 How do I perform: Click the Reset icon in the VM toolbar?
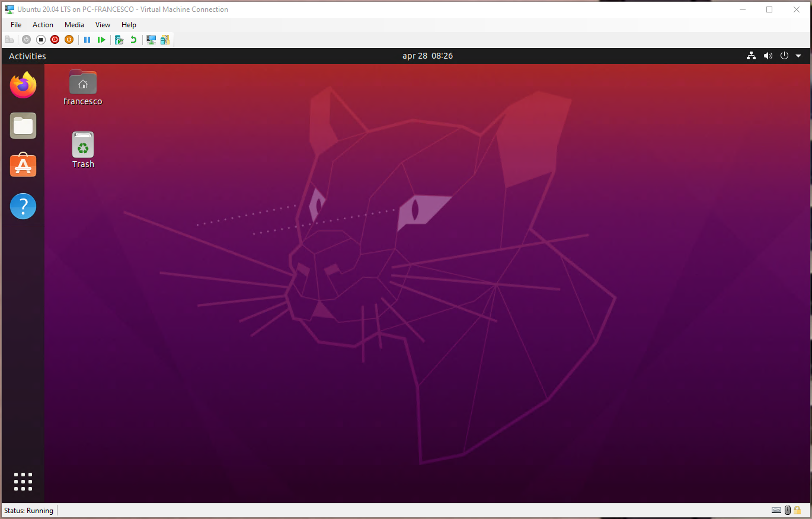pyautogui.click(x=69, y=39)
